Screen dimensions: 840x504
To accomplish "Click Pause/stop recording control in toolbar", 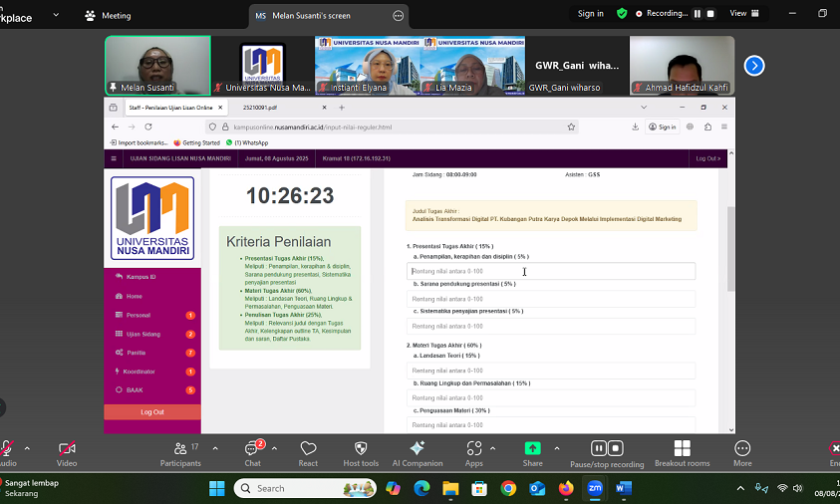I will [607, 453].
